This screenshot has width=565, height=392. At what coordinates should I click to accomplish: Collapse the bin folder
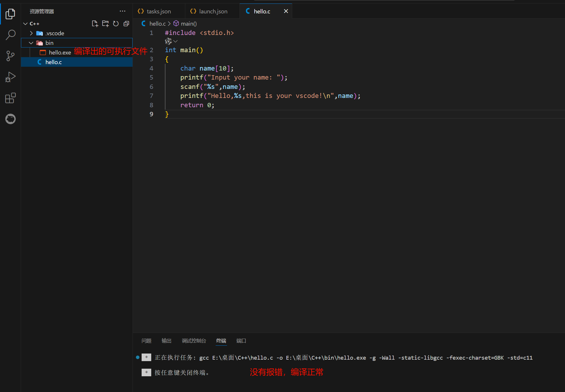[31, 43]
